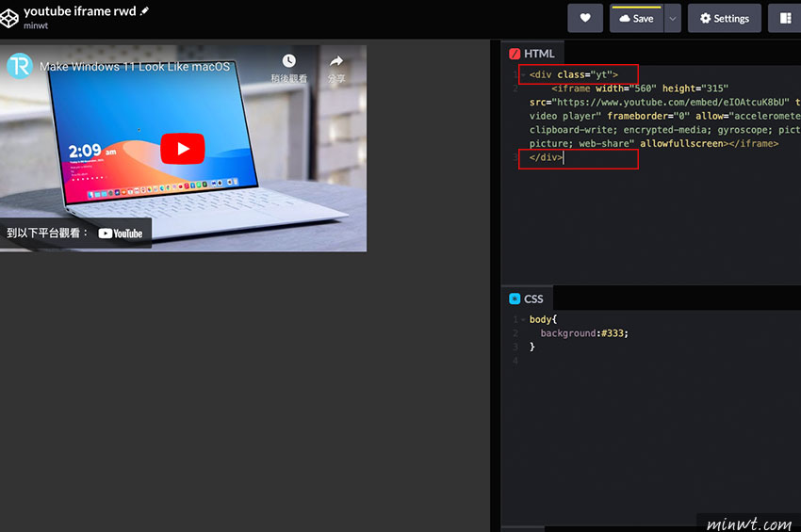Click '<div class="yt">' code line
The image size is (801, 532).
tap(574, 75)
